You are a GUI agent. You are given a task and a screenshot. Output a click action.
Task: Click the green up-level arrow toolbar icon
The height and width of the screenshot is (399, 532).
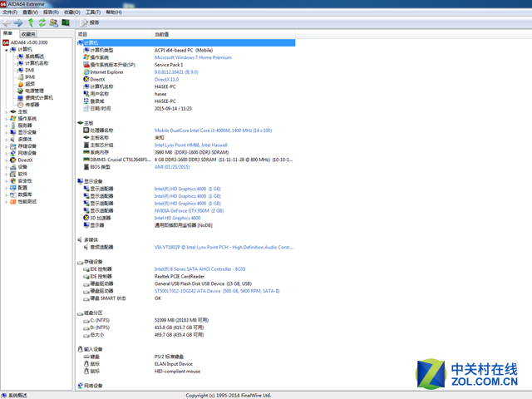pos(31,22)
